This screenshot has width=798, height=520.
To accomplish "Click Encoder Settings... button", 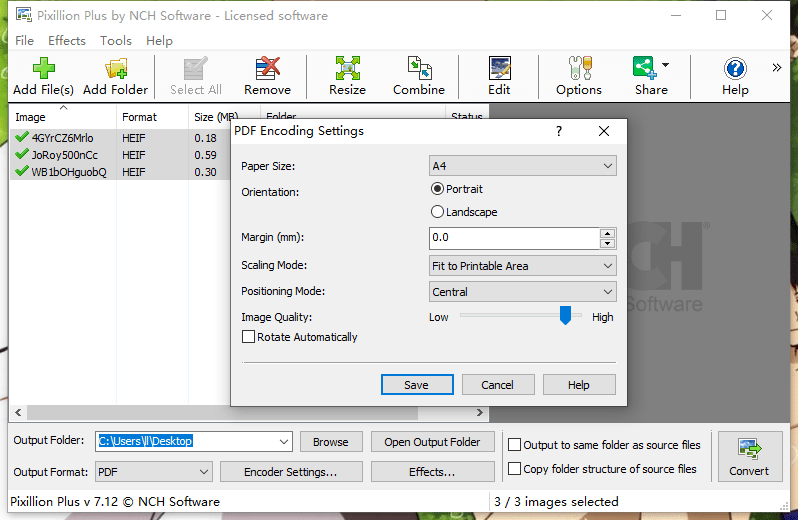I will click(x=291, y=472).
